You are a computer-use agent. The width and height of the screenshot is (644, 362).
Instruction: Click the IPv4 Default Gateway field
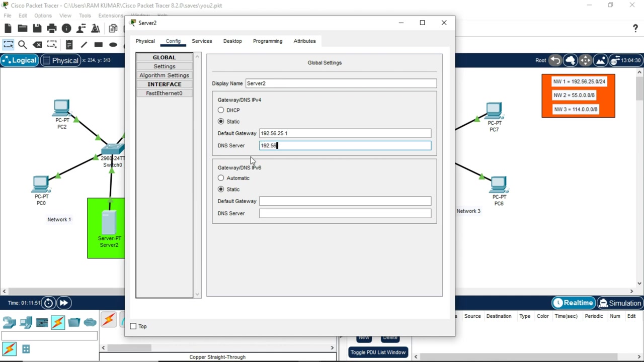[345, 133]
